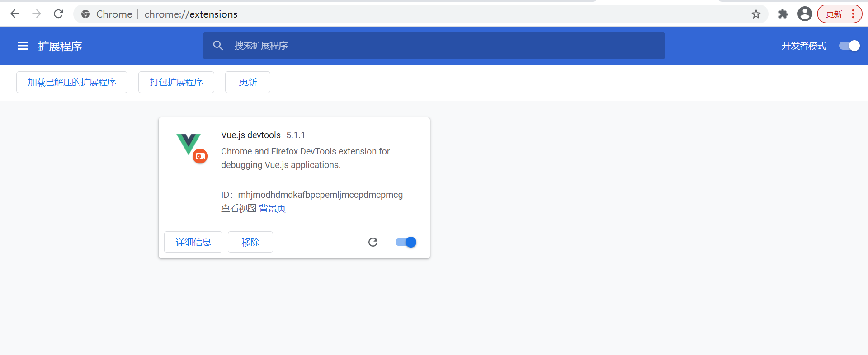Click the 开发者模式 label
This screenshot has height=355, width=868.
coord(804,46)
